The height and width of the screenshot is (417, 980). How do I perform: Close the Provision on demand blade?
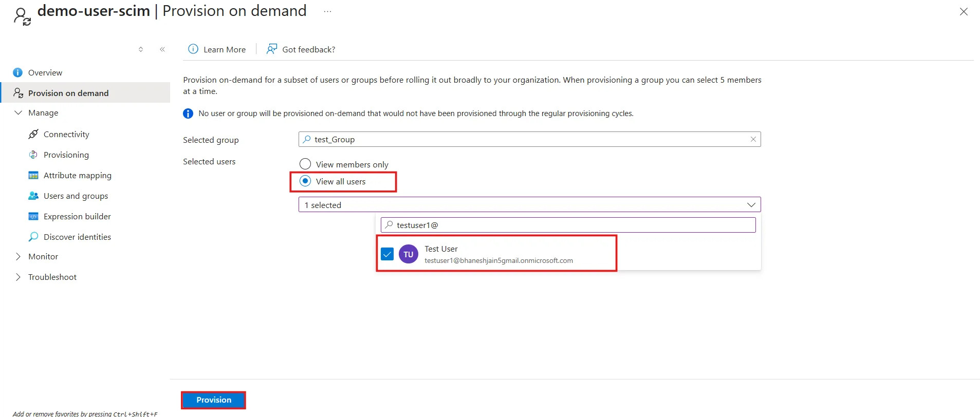coord(964,11)
